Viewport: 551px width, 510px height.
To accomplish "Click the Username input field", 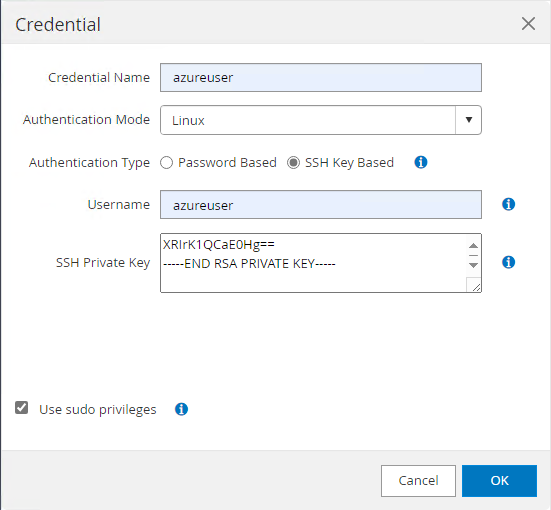I will [320, 205].
